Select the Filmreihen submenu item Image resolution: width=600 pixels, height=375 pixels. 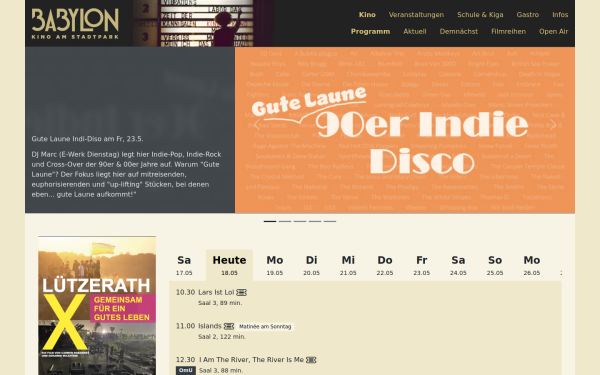click(508, 31)
